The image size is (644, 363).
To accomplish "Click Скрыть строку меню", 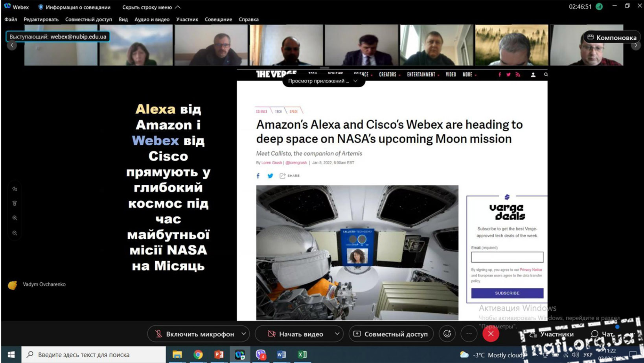I will pos(151,7).
